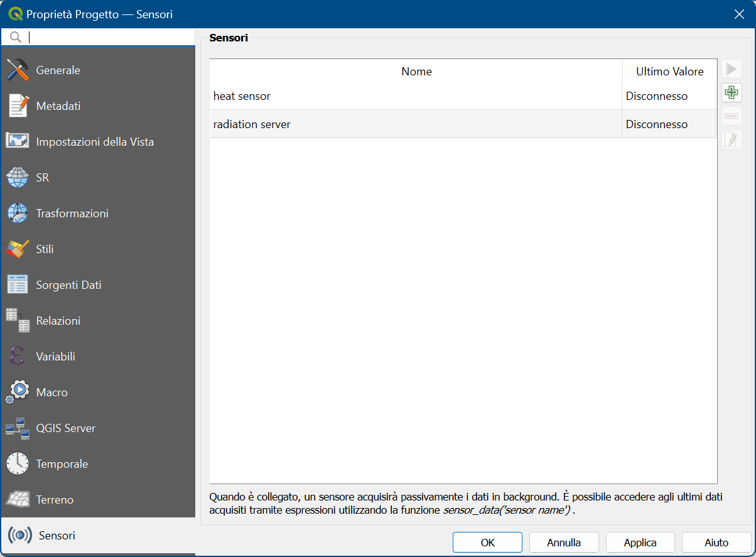Open Trasformazioni globe icon
The height and width of the screenshot is (557, 756).
tap(18, 214)
